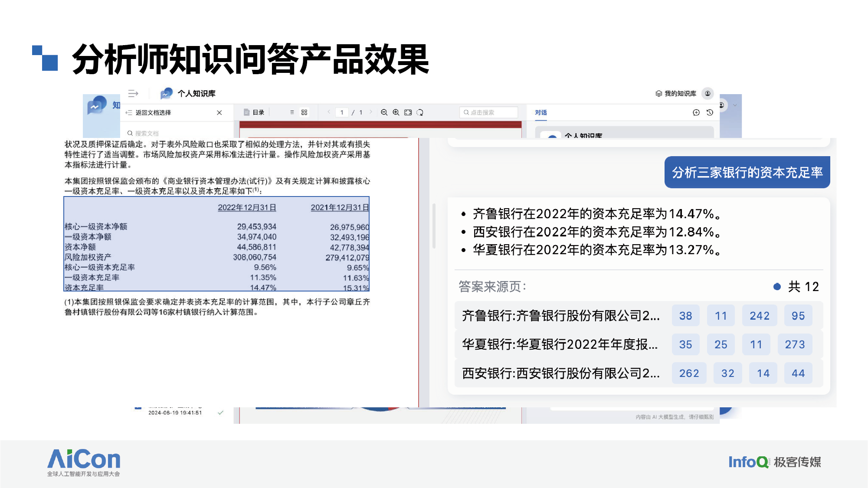This screenshot has width=868, height=488.
Task: Open the 目录 table of contents
Action: tap(254, 112)
